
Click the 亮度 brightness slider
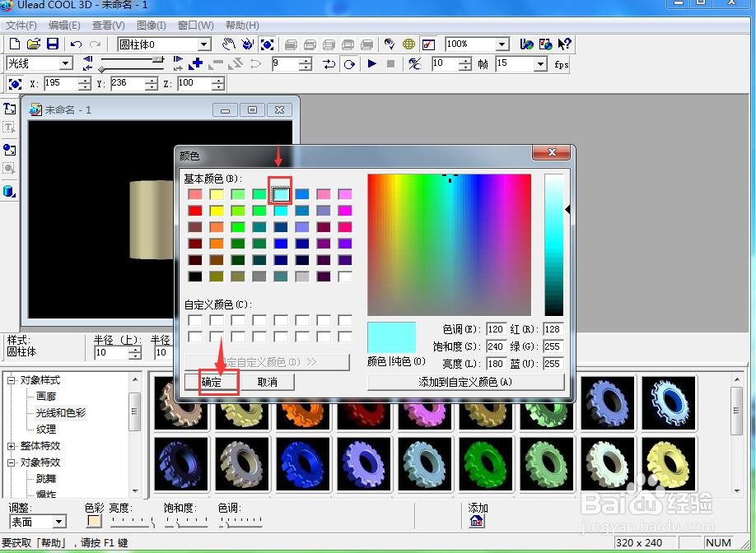point(133,522)
